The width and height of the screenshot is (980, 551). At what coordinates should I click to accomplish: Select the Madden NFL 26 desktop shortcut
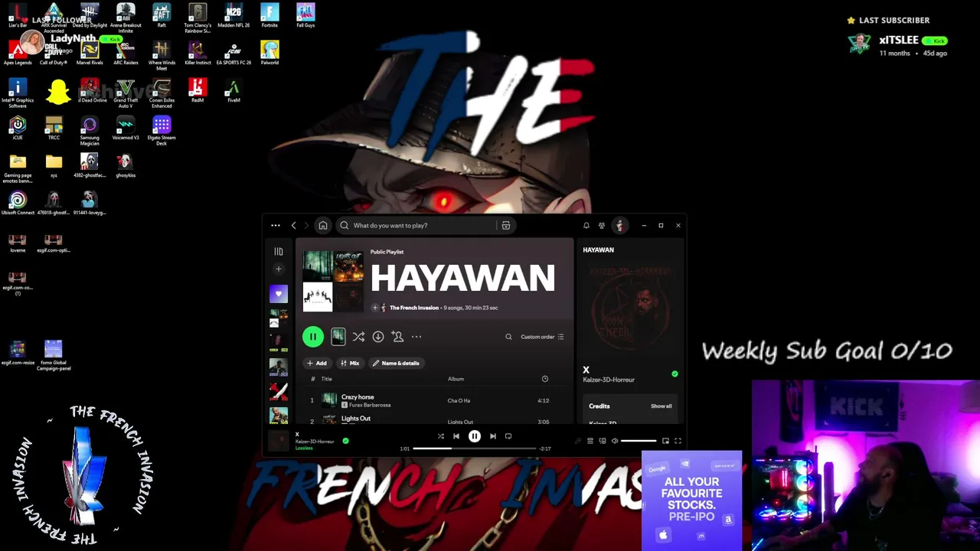coord(234,16)
